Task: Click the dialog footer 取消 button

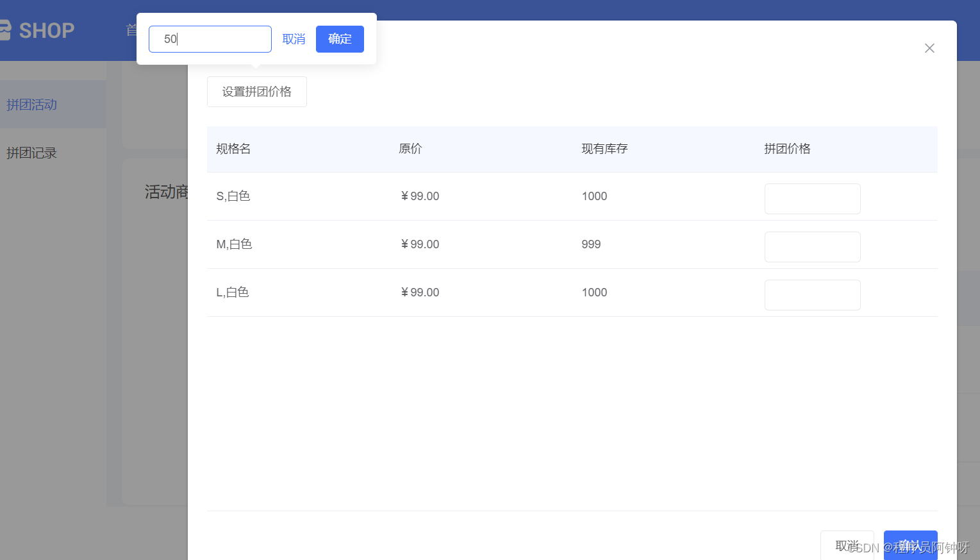Action: point(847,545)
